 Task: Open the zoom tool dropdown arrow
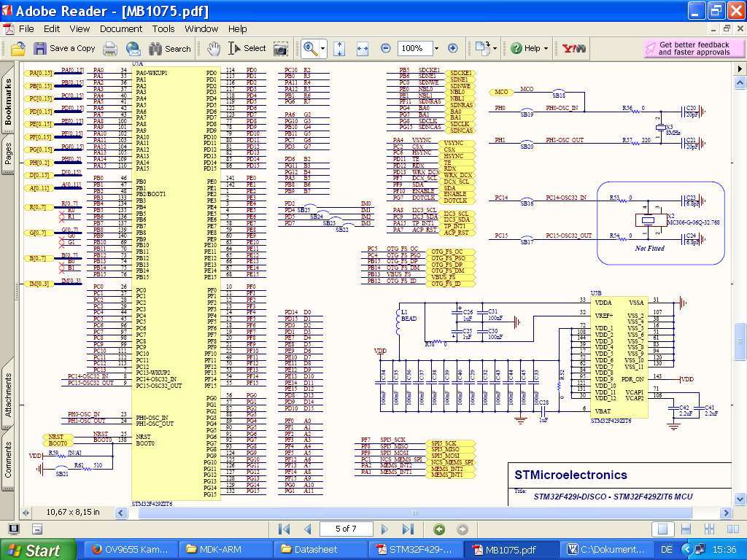(x=322, y=49)
